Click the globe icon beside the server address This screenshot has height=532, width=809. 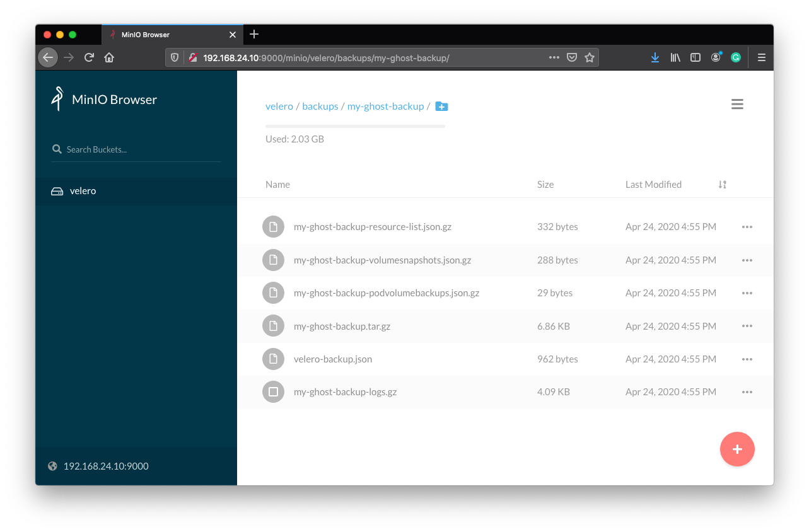click(52, 466)
